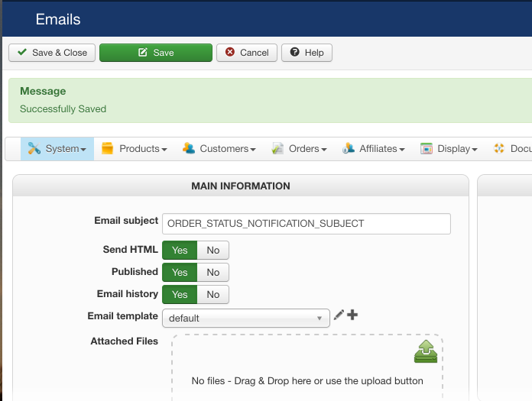Screen dimensions: 532x401
Task: Open the Orders menu
Action: [300, 149]
